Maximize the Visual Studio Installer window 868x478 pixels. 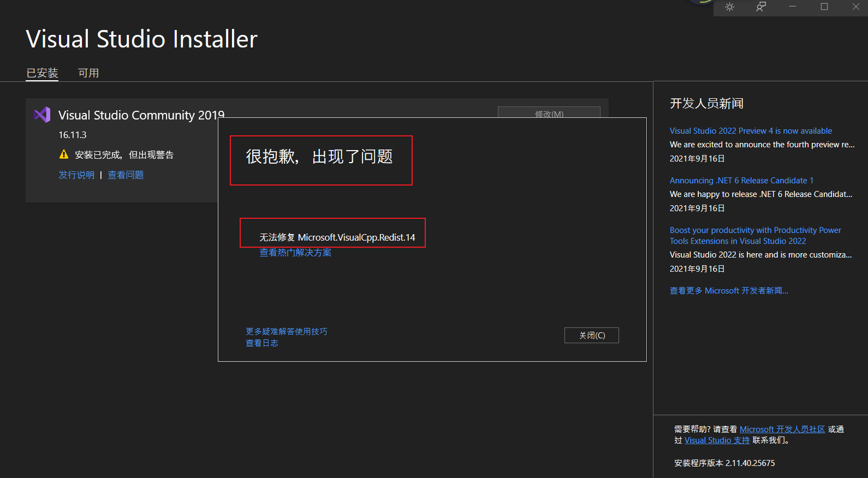coord(824,7)
